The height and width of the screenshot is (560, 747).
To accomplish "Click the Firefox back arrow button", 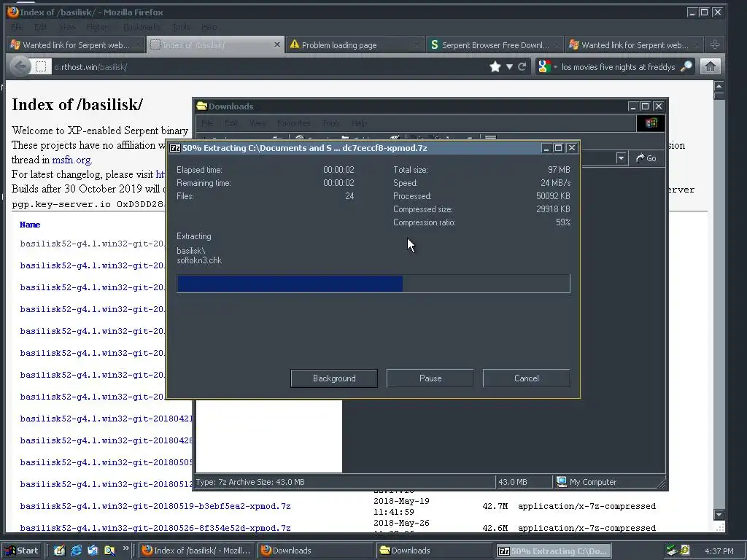I will point(20,66).
